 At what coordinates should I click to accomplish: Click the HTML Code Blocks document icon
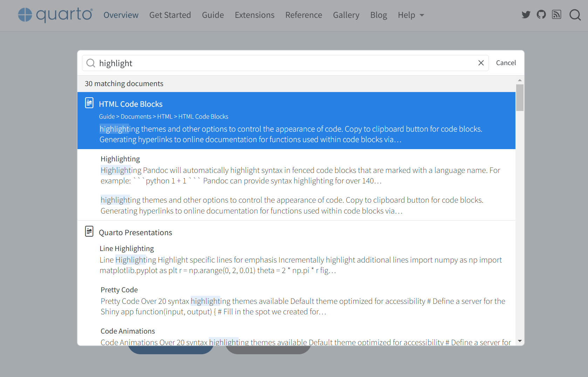click(89, 103)
